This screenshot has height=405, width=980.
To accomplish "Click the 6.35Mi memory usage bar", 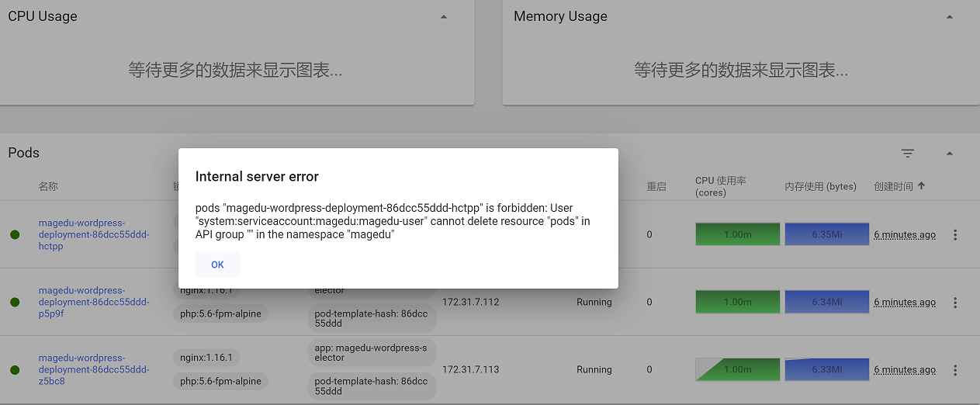I will pos(826,234).
